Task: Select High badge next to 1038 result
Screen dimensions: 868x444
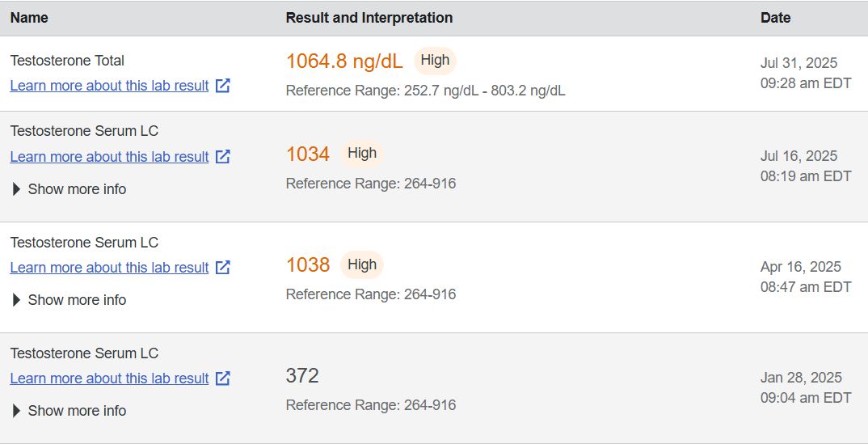Action: point(362,264)
